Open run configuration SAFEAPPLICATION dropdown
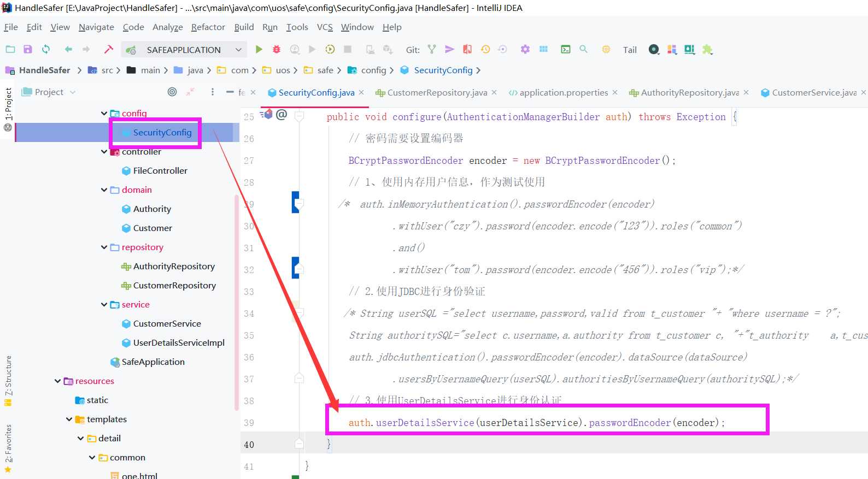868x479 pixels. [x=183, y=50]
